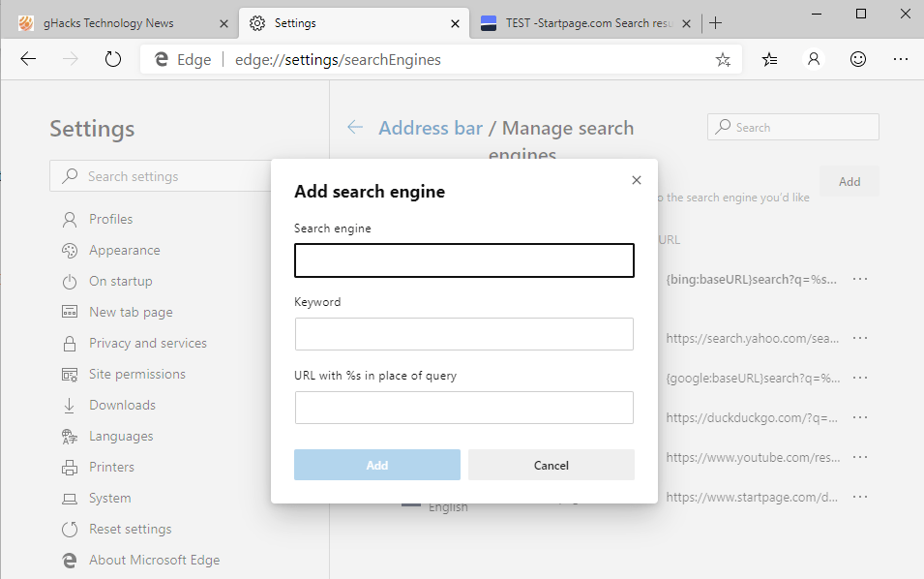The image size is (924, 579).
Task: Click the Add button in dialog
Action: point(377,465)
